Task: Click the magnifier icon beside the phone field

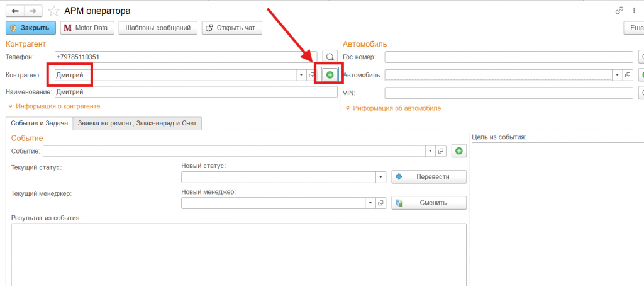Action: pos(330,57)
